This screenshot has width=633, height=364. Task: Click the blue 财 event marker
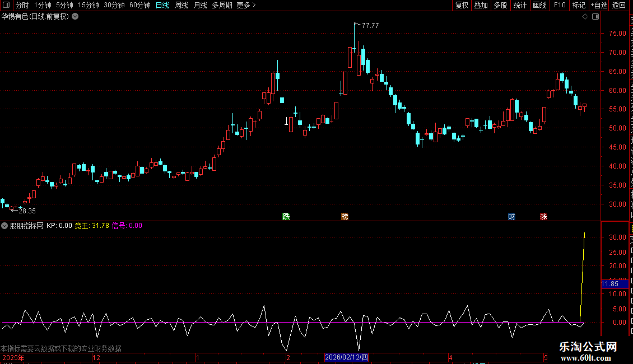pos(511,217)
